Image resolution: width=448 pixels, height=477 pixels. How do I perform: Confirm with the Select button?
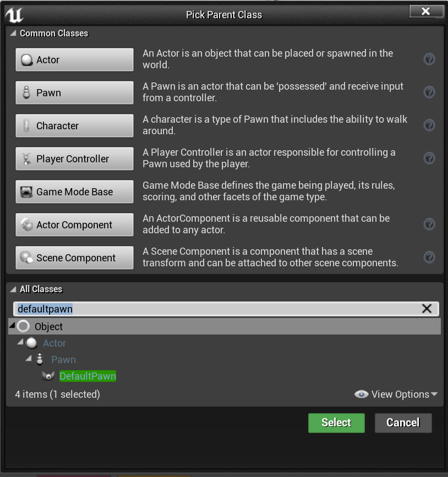pyautogui.click(x=336, y=423)
